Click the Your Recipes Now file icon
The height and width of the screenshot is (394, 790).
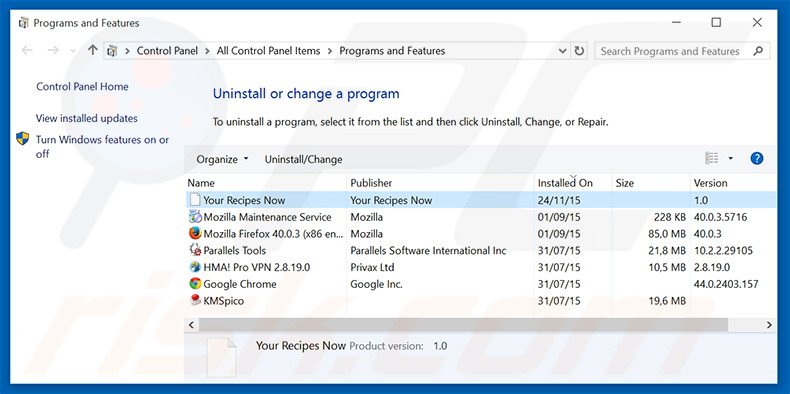[194, 200]
